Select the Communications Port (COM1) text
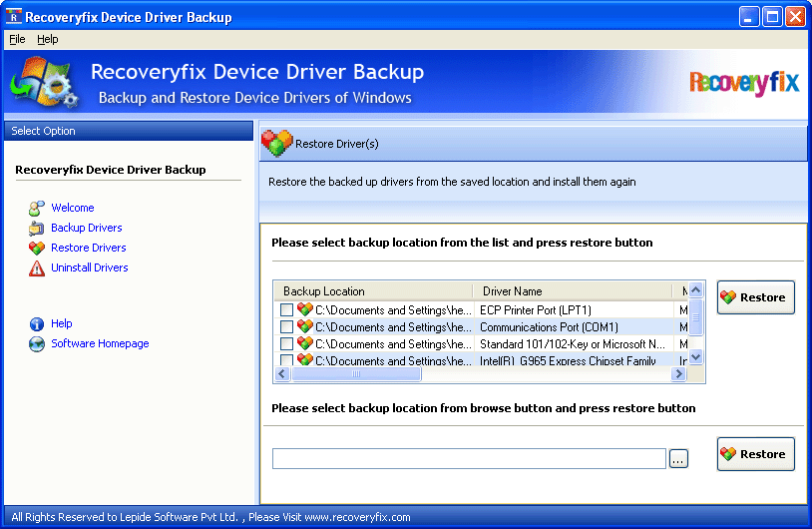The width and height of the screenshot is (812, 529). (549, 327)
